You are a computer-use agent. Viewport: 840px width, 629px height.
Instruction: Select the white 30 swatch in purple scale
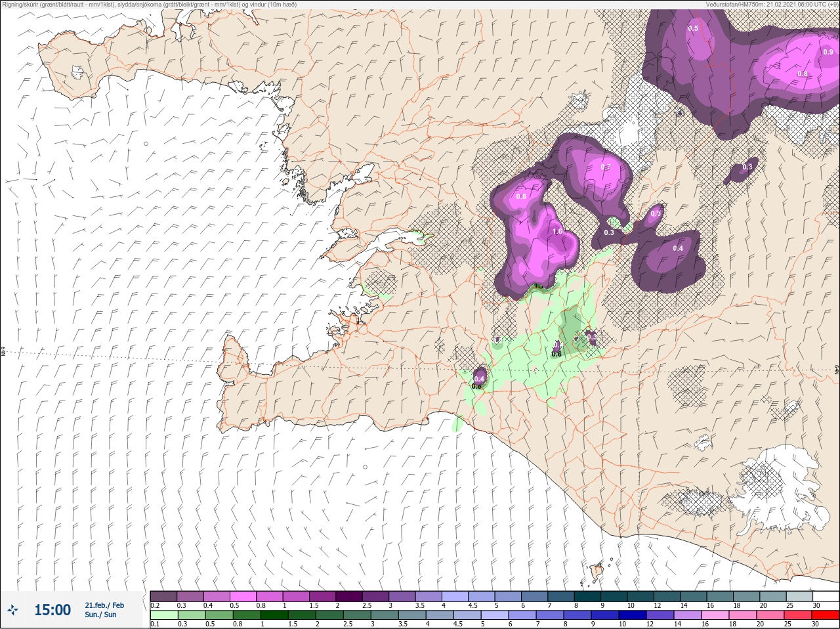coord(826,596)
